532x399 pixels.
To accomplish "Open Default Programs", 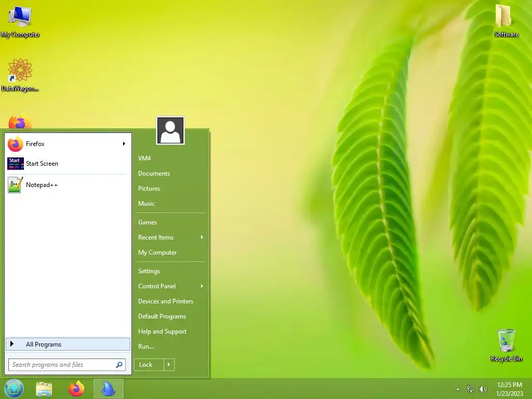I will 162,316.
